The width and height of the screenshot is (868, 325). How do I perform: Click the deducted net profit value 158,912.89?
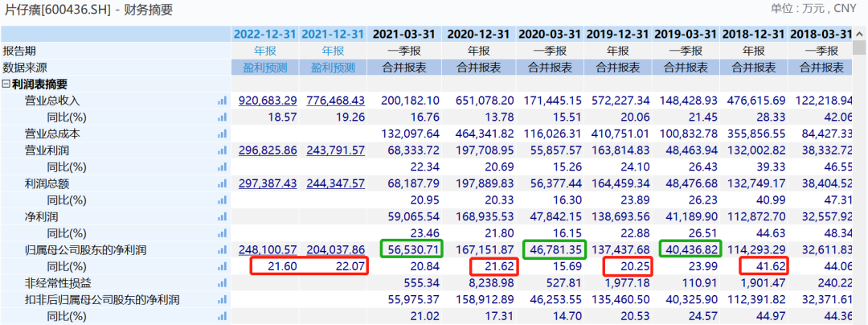tap(485, 300)
